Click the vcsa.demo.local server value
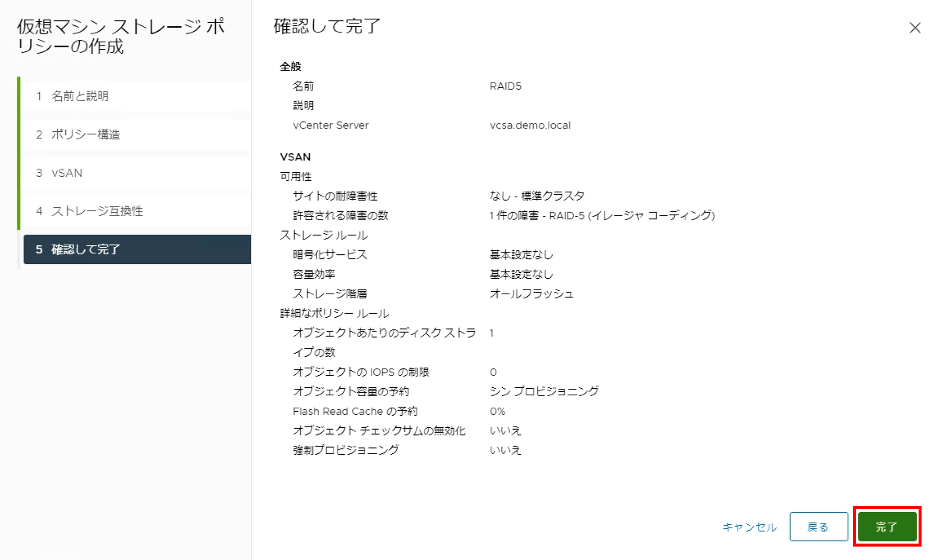This screenshot has width=934, height=560. [x=530, y=125]
